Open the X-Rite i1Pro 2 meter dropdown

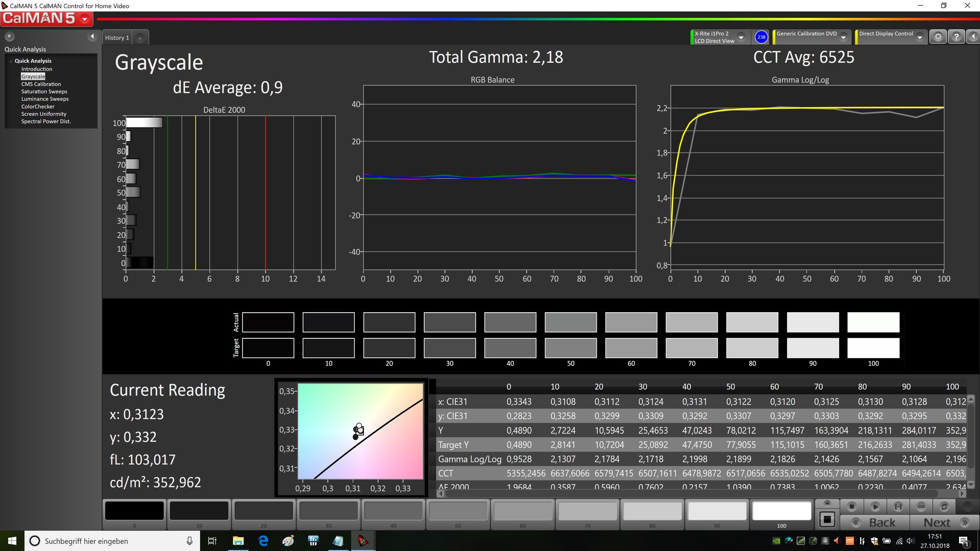(741, 37)
